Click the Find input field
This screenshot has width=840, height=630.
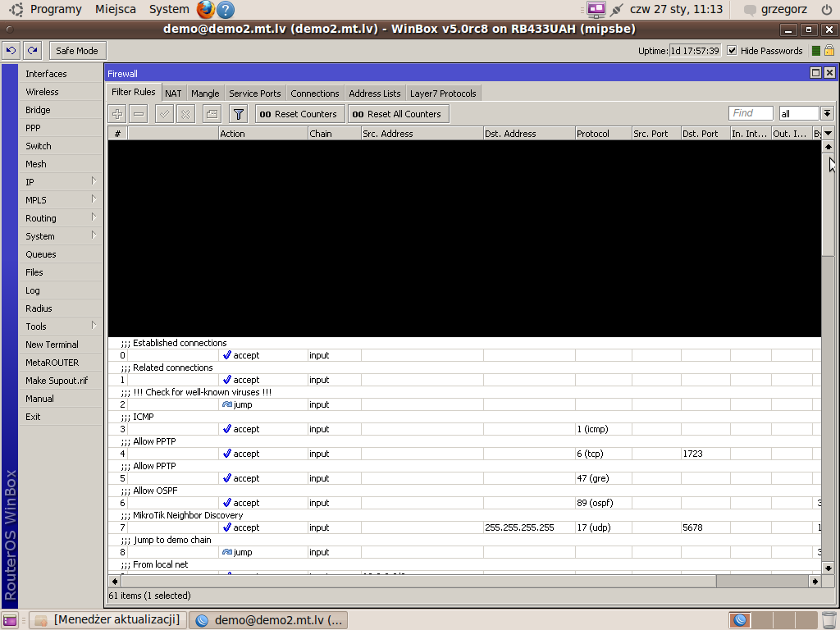click(751, 113)
